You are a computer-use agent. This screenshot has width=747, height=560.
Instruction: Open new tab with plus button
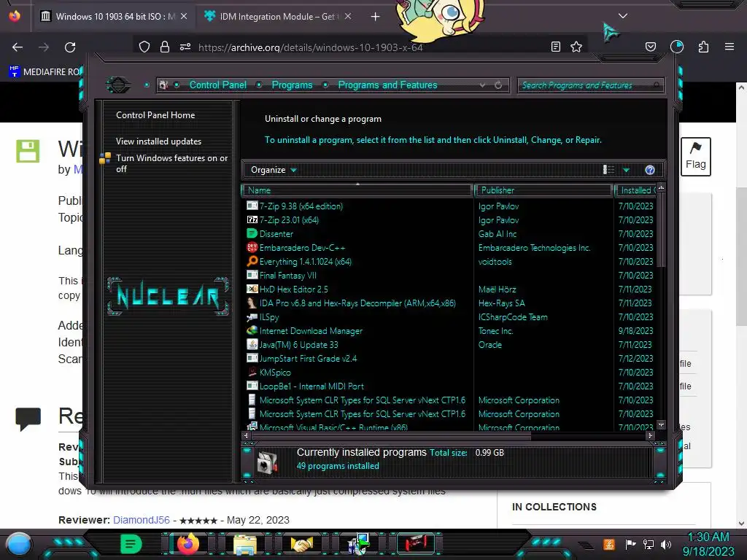[x=376, y=17]
